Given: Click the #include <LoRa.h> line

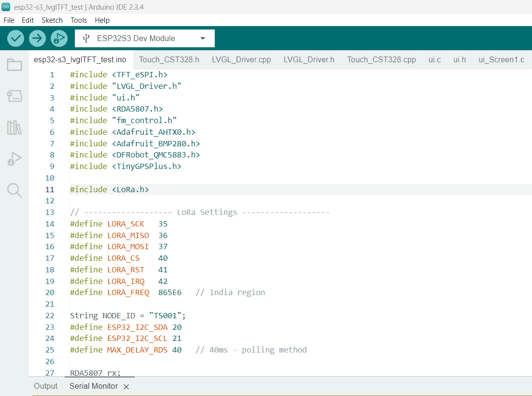Looking at the screenshot, I should click(x=110, y=190).
